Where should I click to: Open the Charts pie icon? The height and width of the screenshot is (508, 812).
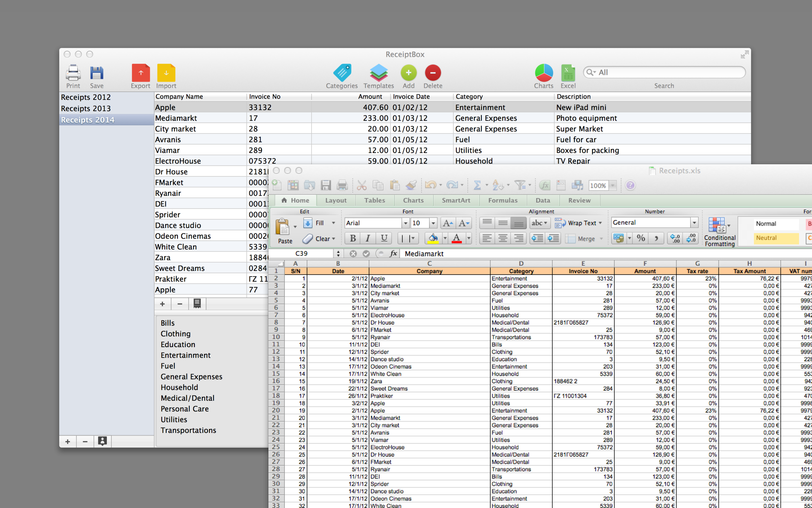point(544,72)
